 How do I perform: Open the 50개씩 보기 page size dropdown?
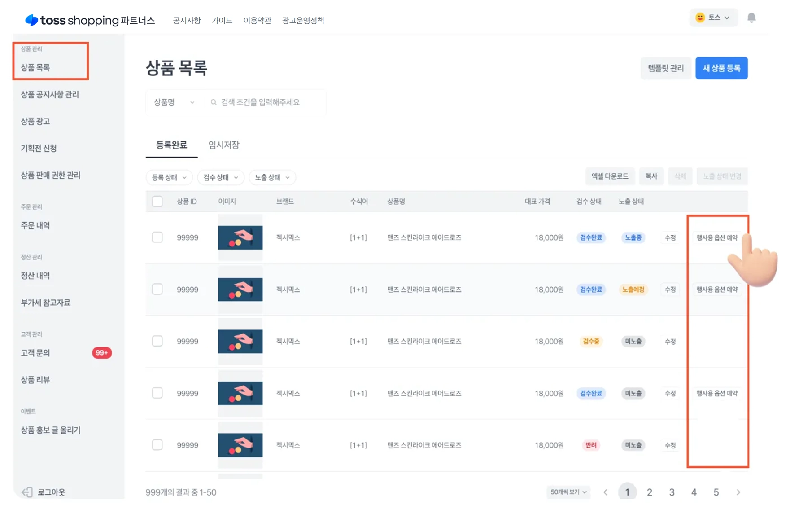click(x=568, y=492)
